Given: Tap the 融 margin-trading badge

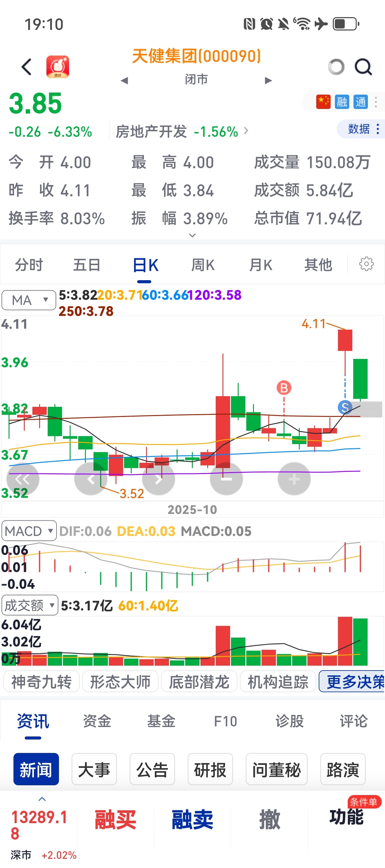Looking at the screenshot, I should 342,102.
